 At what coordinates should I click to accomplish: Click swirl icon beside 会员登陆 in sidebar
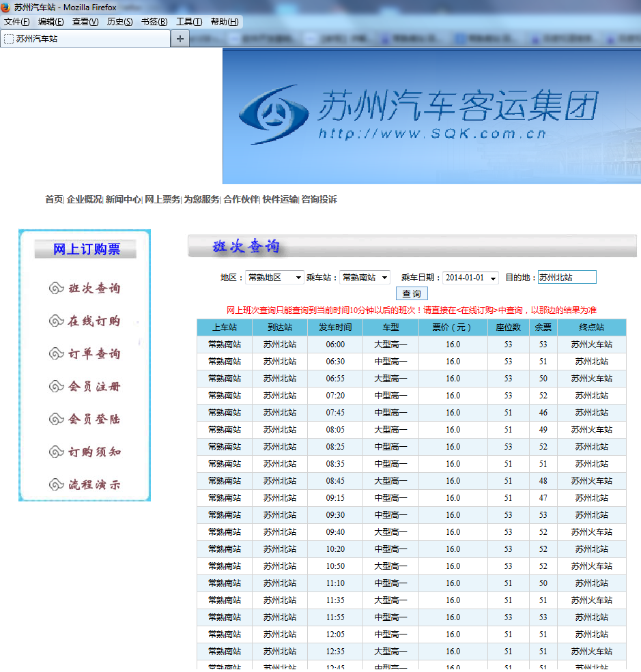pos(56,419)
